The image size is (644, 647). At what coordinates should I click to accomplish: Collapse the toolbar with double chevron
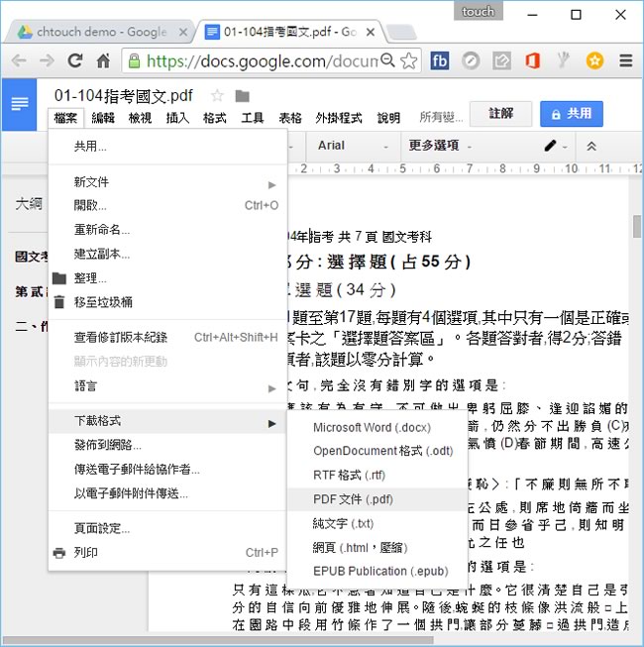point(591,146)
